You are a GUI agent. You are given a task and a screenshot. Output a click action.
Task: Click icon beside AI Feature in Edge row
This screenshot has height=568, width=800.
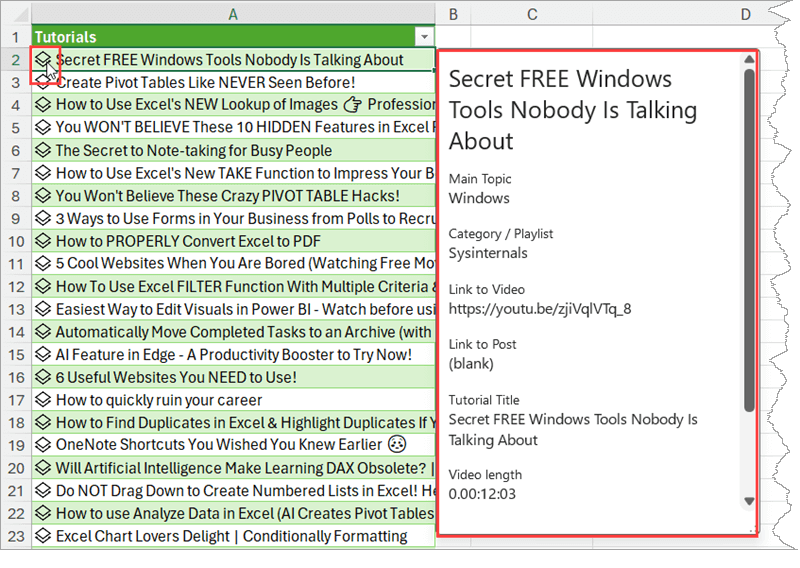(43, 355)
